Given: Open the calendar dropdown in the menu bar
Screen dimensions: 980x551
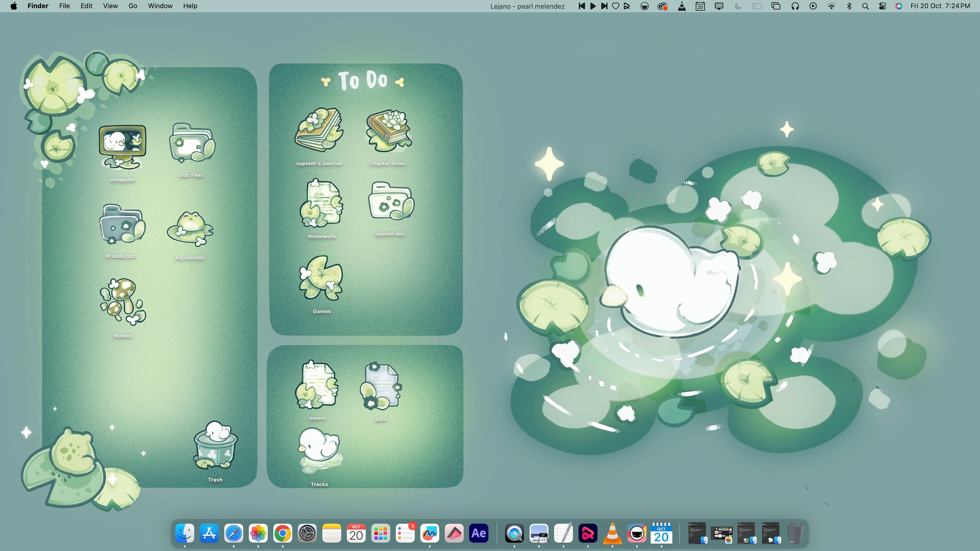Looking at the screenshot, I should (700, 6).
